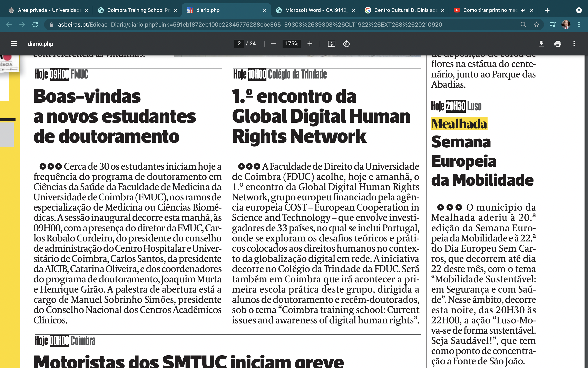This screenshot has width=588, height=368.
Task: Click the 175% zoom level field
Action: tap(292, 44)
